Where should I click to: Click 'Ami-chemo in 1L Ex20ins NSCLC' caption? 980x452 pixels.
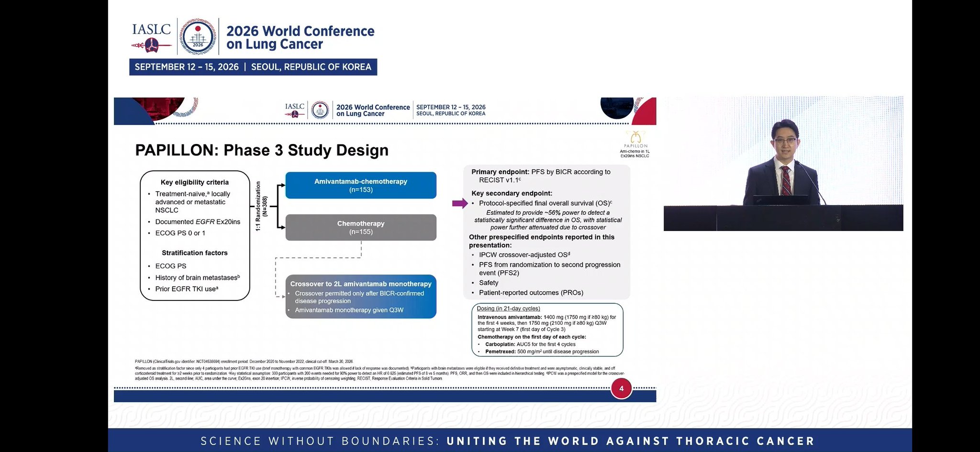(x=635, y=154)
